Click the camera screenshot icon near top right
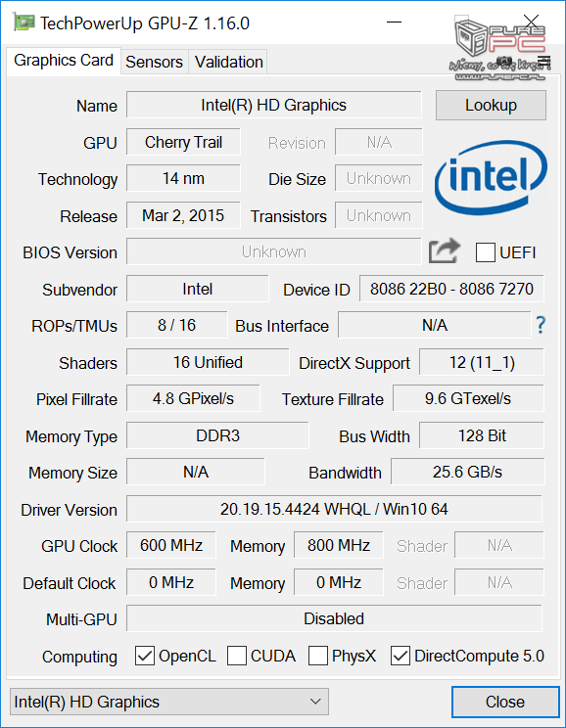 [x=504, y=61]
